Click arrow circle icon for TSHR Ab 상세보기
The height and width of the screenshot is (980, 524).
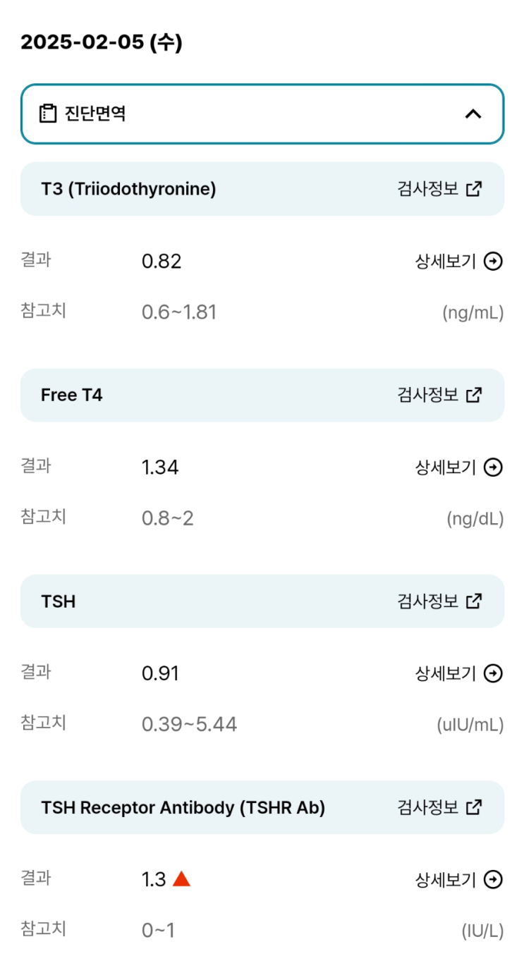[x=494, y=880]
